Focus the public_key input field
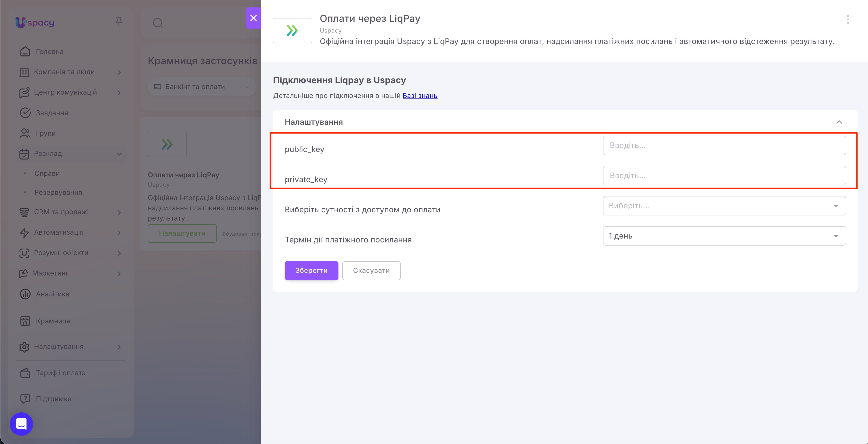The height and width of the screenshot is (444, 868). 724,146
